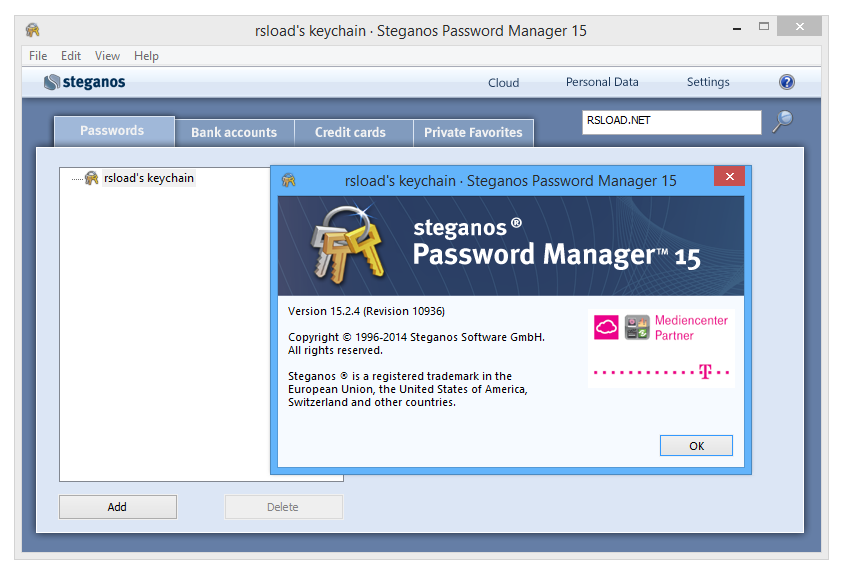The image size is (848, 575).
Task: Close the About dialog with red X
Action: 729,176
